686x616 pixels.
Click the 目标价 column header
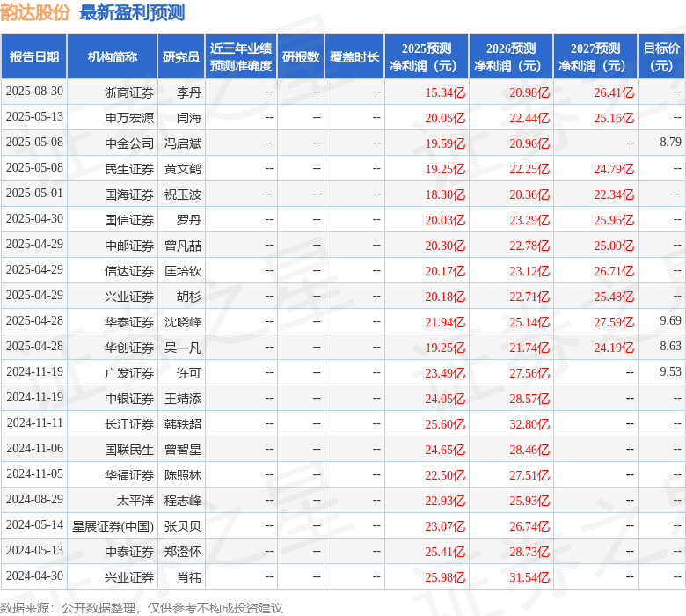click(x=661, y=57)
